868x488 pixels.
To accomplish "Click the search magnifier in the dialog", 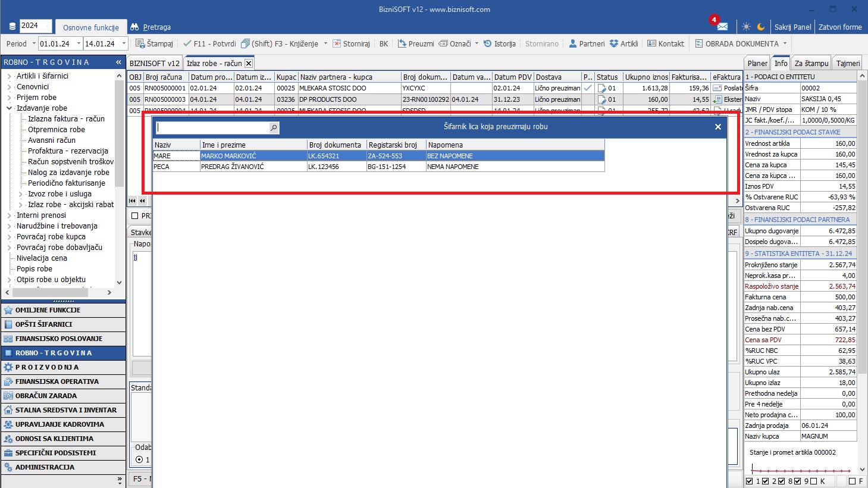I will coord(274,128).
